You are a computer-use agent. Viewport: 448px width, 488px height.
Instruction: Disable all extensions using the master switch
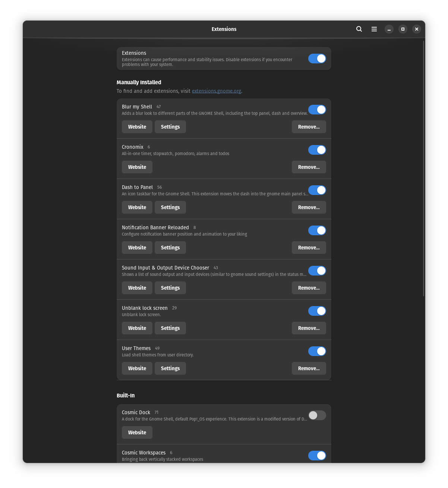point(317,59)
